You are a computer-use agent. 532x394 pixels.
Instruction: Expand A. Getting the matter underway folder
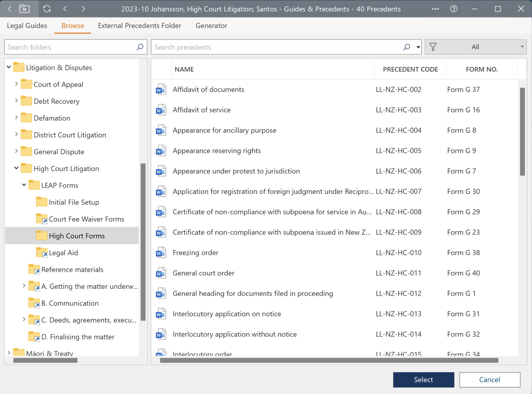[x=24, y=286]
